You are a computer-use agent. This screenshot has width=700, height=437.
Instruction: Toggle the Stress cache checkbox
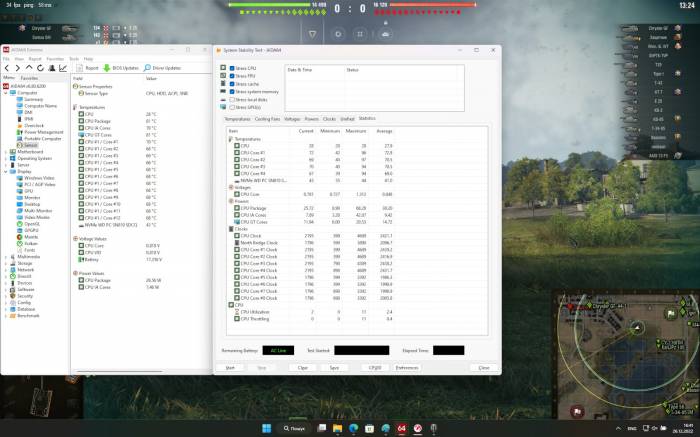click(x=232, y=84)
